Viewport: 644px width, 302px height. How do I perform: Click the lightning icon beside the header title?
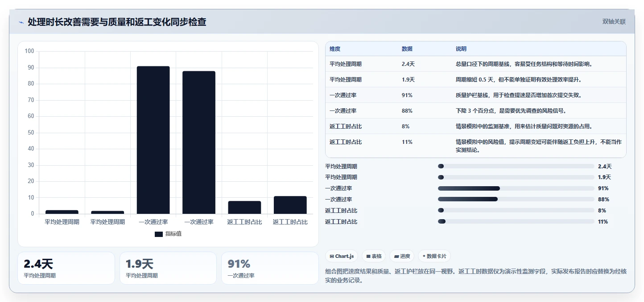(21, 22)
